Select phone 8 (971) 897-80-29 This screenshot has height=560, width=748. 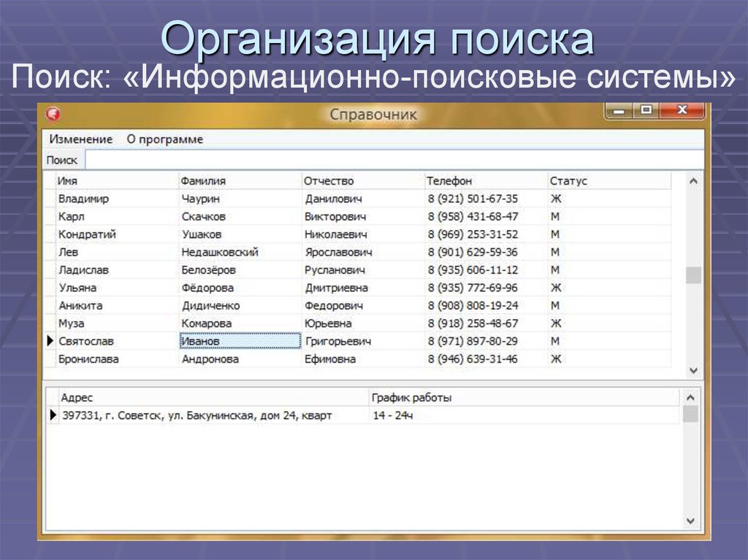(x=486, y=341)
